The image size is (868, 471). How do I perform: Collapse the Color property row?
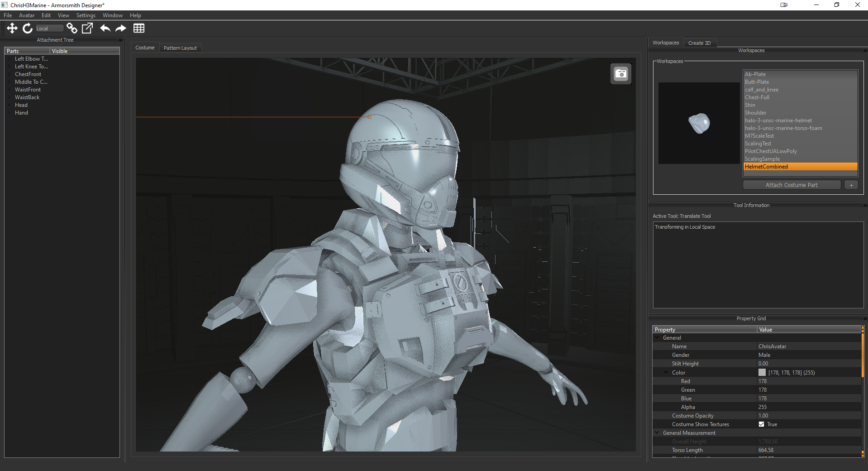pyautogui.click(x=666, y=373)
